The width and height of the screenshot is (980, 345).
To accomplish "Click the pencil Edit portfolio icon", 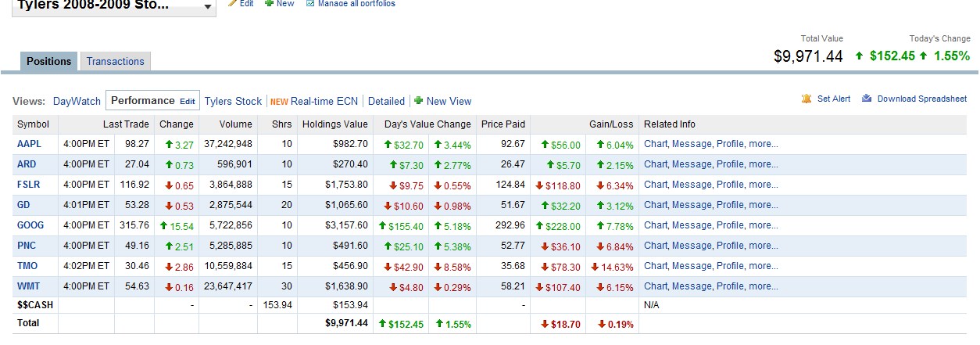I will click(x=232, y=3).
